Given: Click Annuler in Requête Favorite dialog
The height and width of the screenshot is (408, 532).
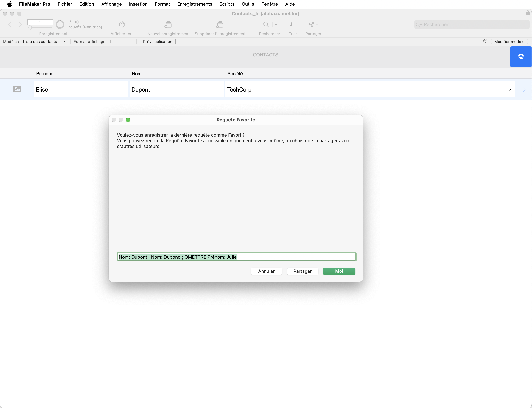Looking at the screenshot, I should pyautogui.click(x=266, y=271).
